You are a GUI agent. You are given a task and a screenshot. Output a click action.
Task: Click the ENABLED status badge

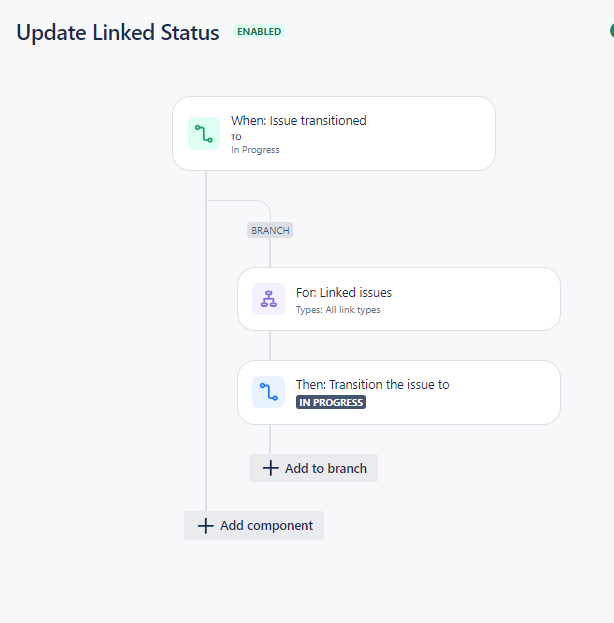click(x=259, y=31)
